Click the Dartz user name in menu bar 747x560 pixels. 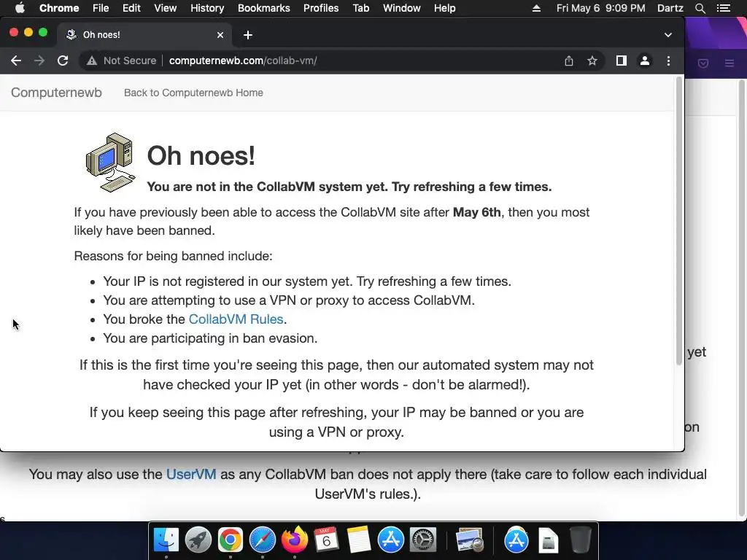(x=670, y=8)
